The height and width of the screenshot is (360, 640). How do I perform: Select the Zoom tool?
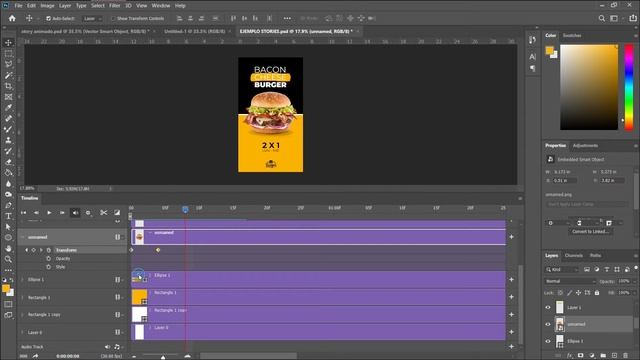click(8, 259)
